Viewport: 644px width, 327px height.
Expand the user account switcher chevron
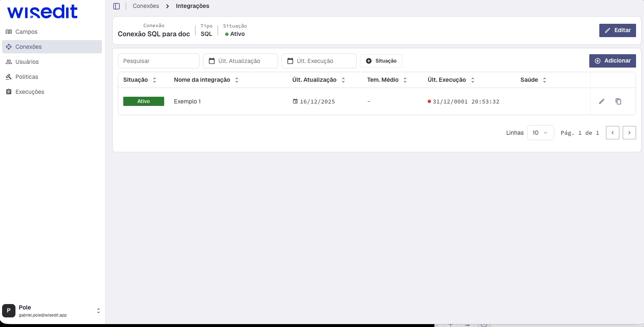[x=99, y=311]
